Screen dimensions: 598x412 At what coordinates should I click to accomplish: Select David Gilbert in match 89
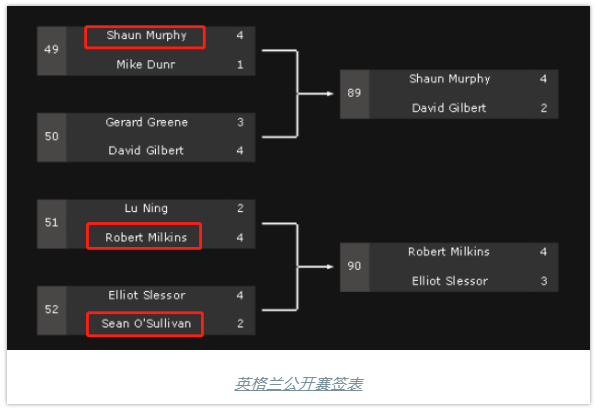(449, 108)
